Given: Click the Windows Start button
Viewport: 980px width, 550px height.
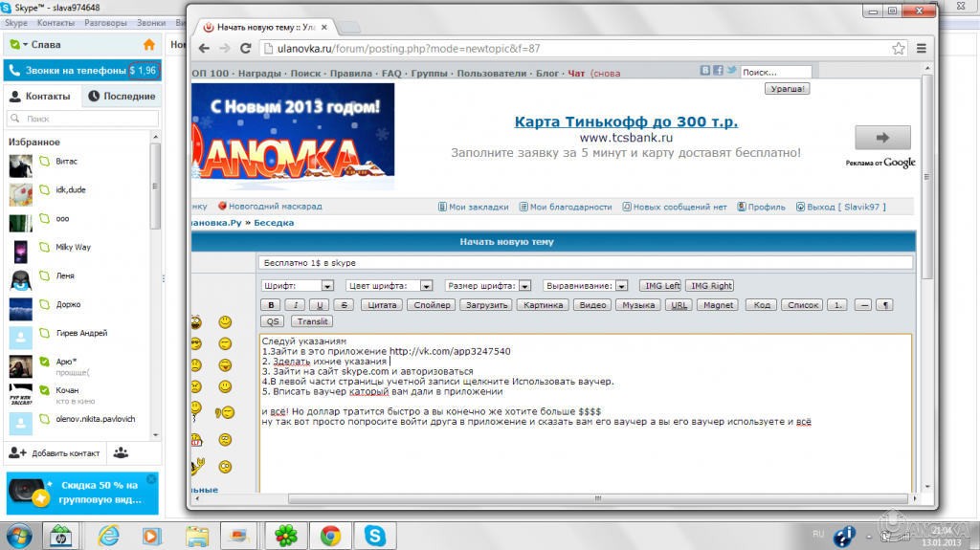Looking at the screenshot, I should point(19,537).
